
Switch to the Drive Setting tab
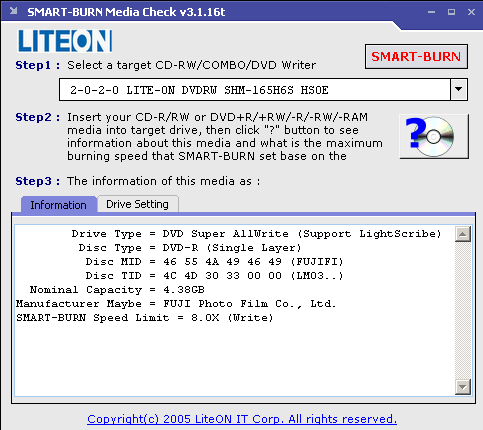137,204
